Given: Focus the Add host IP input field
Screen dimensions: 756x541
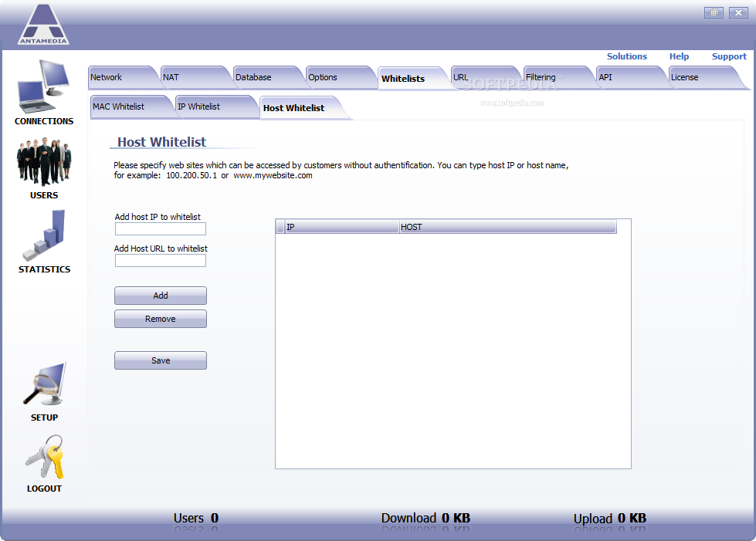Looking at the screenshot, I should [x=161, y=229].
